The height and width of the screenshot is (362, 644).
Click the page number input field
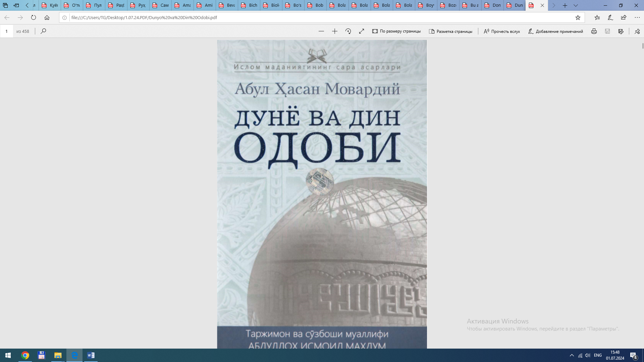point(6,31)
